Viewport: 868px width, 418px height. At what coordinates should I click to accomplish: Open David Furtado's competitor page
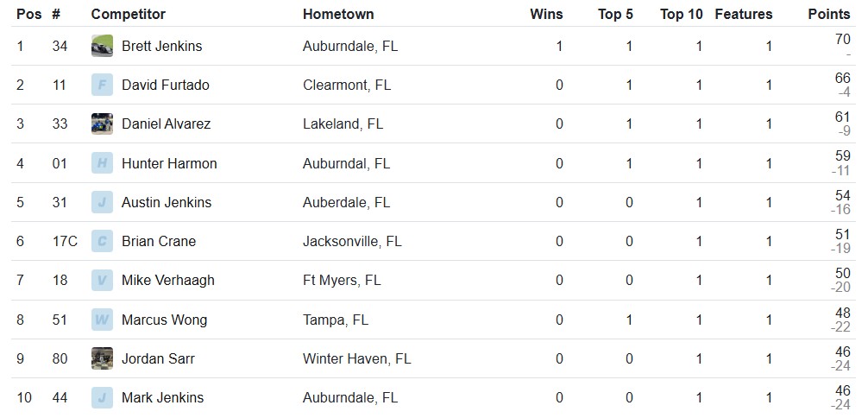(166, 85)
